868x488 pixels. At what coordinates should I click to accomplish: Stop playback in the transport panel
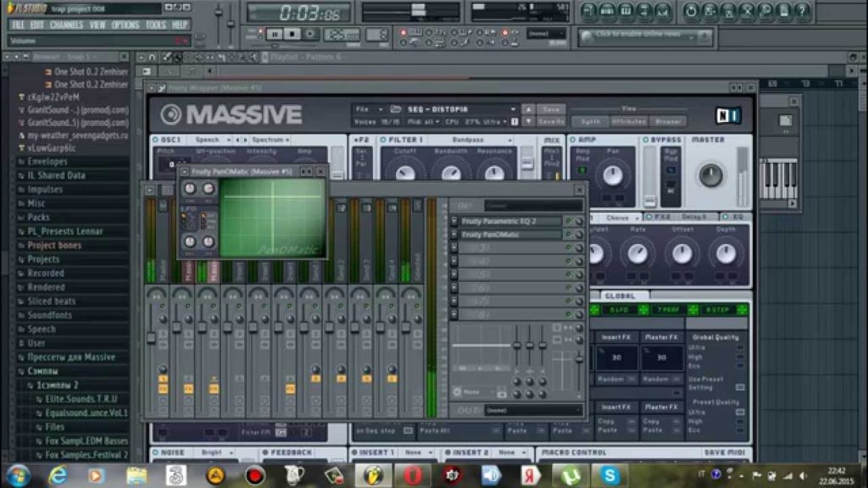(292, 34)
